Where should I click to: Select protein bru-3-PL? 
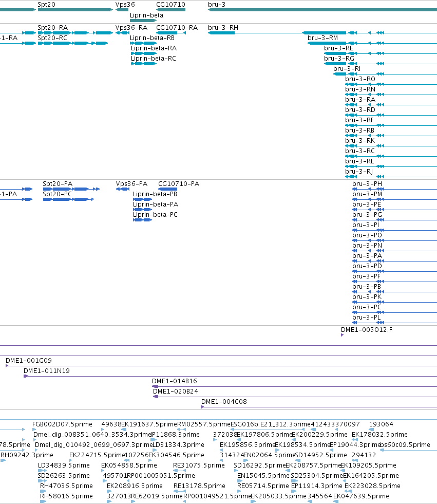click(394, 323)
